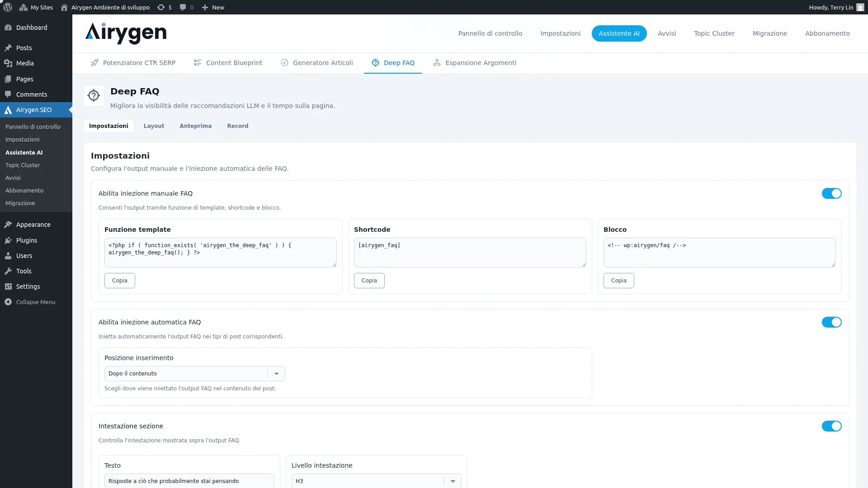
Task: Select the Deep FAQ tab
Action: [393, 63]
